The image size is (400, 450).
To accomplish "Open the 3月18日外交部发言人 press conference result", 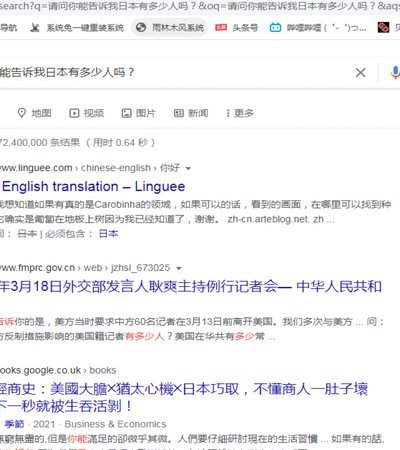I will (x=191, y=287).
